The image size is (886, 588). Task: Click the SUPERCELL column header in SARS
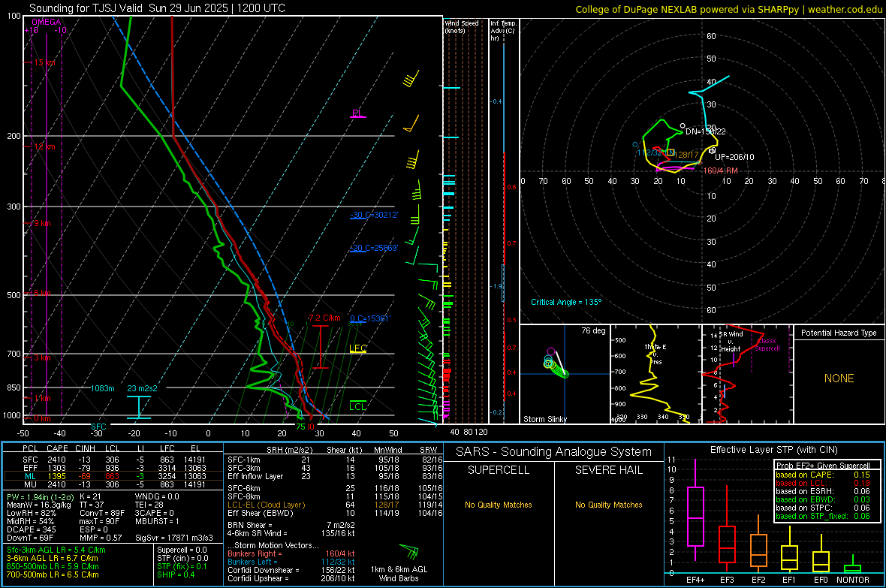click(499, 470)
